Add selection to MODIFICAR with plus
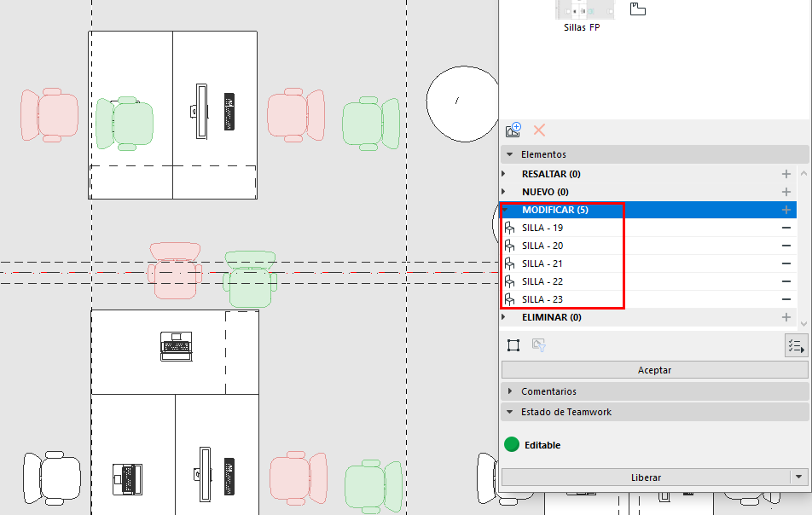 (786, 210)
